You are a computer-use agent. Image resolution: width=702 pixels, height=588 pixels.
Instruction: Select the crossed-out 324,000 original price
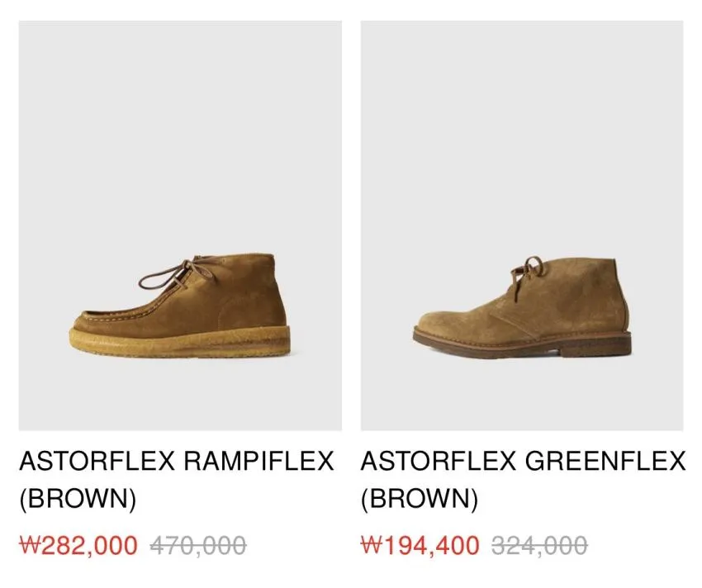[x=539, y=545]
